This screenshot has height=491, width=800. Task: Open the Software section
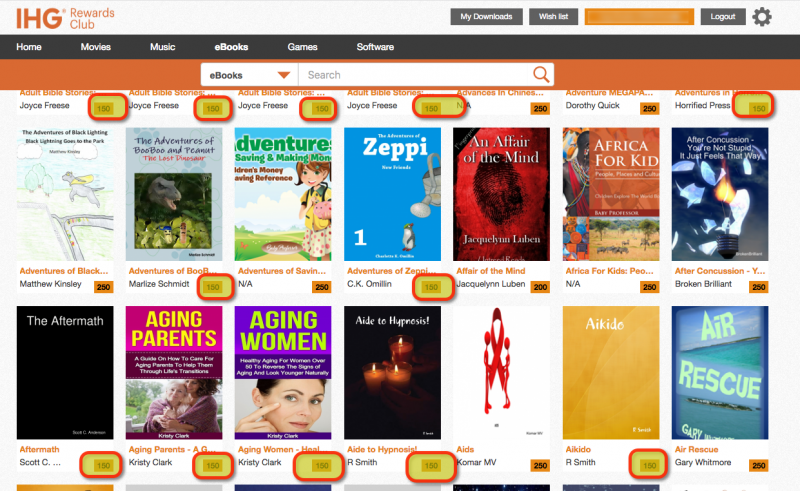[x=375, y=47]
